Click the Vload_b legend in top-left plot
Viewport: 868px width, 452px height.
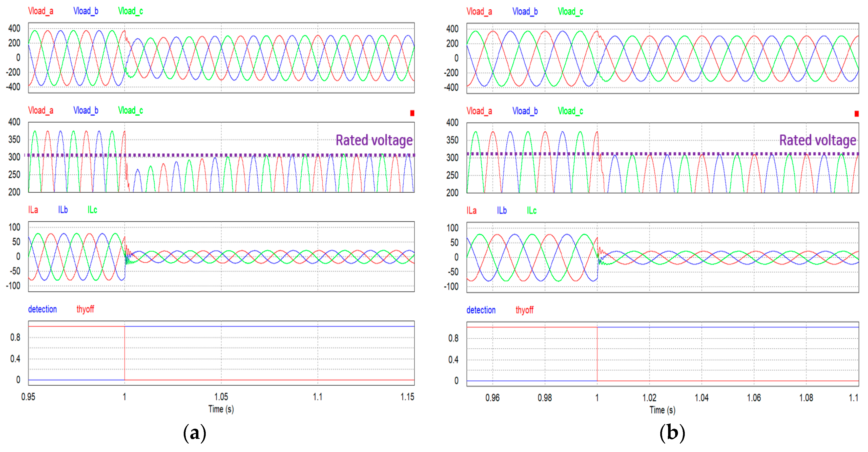[86, 11]
